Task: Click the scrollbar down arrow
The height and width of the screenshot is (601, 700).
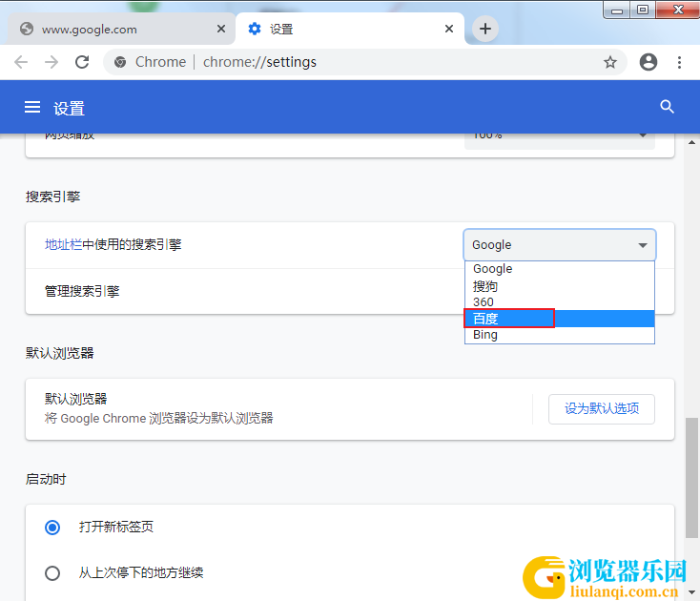Action: point(691,592)
